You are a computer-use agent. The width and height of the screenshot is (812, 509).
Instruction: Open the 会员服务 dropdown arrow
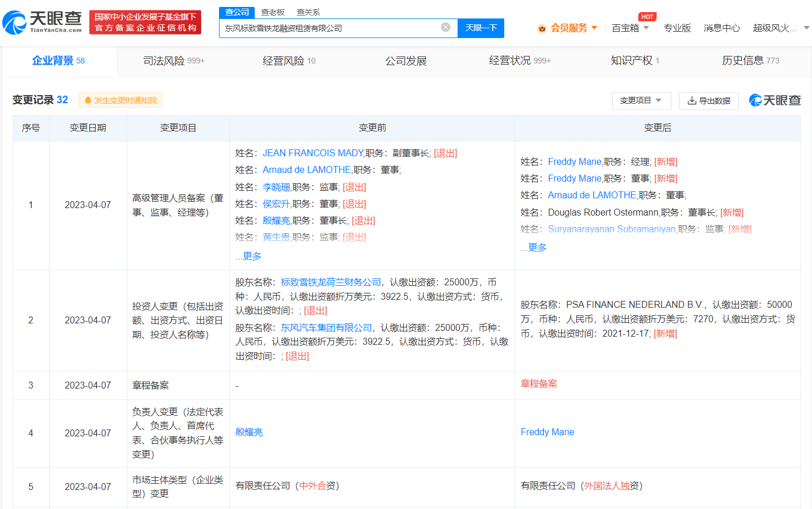click(x=594, y=28)
